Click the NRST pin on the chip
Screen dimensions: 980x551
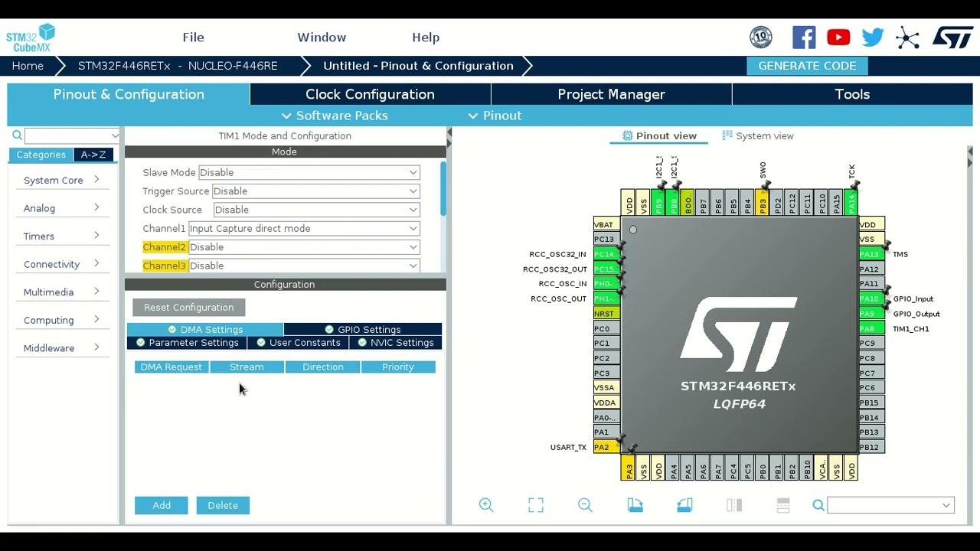(x=606, y=314)
